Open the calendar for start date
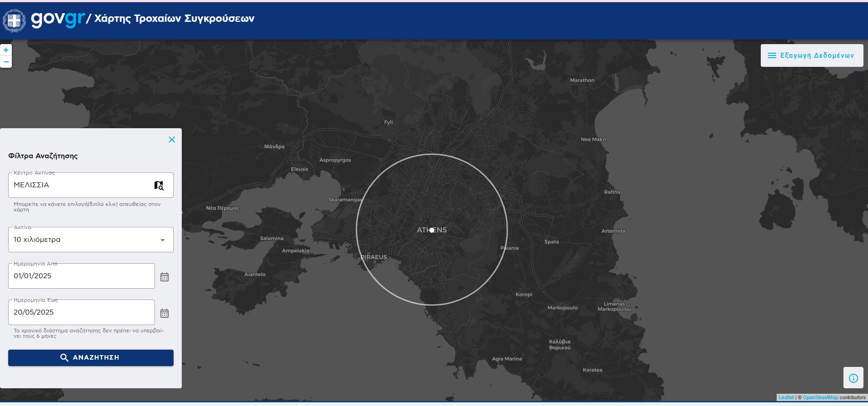The width and height of the screenshot is (868, 406). point(165,277)
